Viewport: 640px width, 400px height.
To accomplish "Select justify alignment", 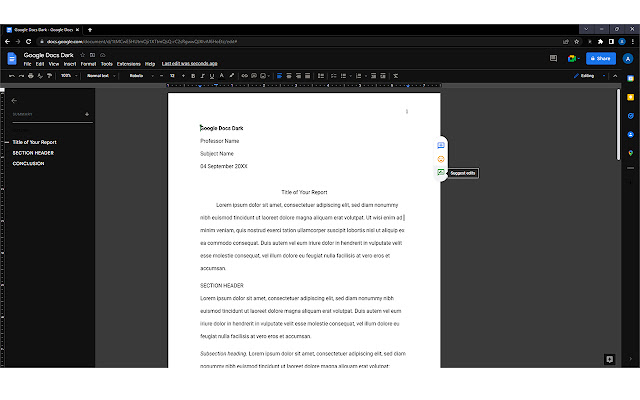I will pyautogui.click(x=308, y=76).
